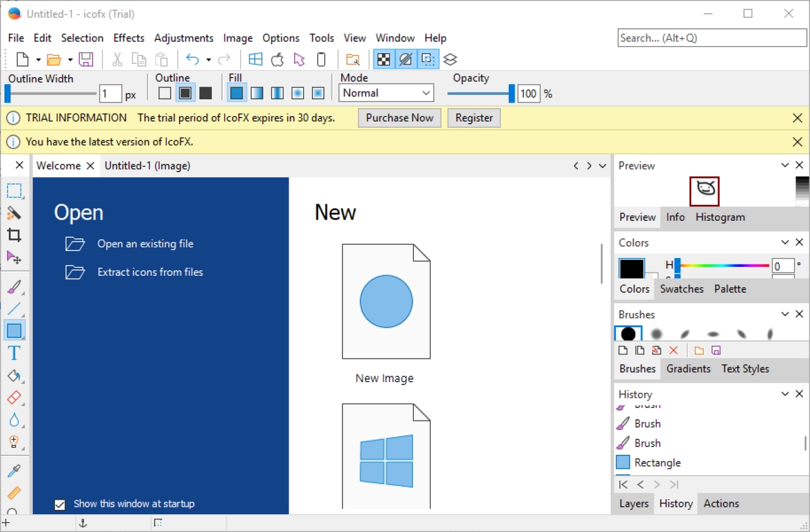Create a cursor from image icon
The width and height of the screenshot is (810, 532).
(299, 59)
